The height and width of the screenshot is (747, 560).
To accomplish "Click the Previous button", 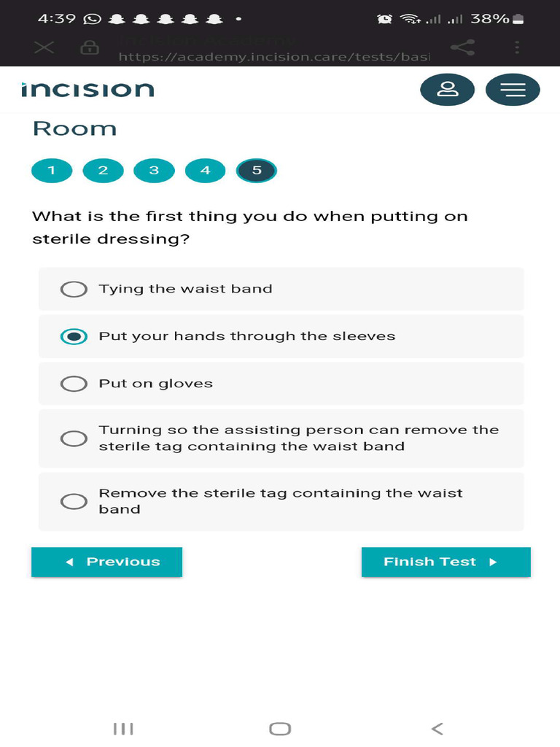I will (106, 562).
